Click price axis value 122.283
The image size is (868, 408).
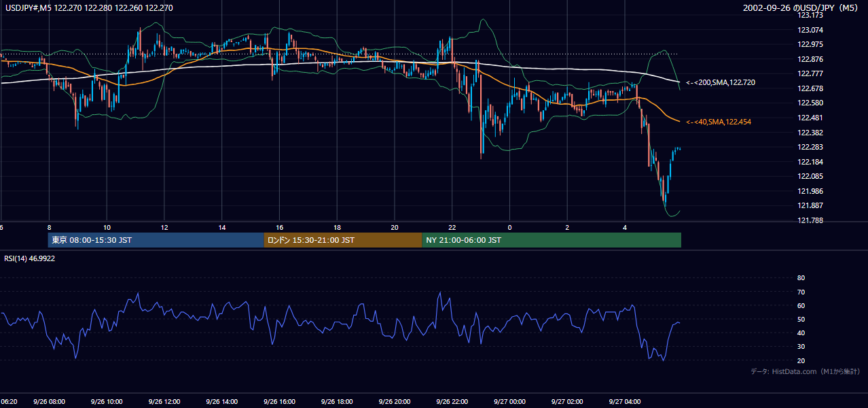(x=810, y=147)
